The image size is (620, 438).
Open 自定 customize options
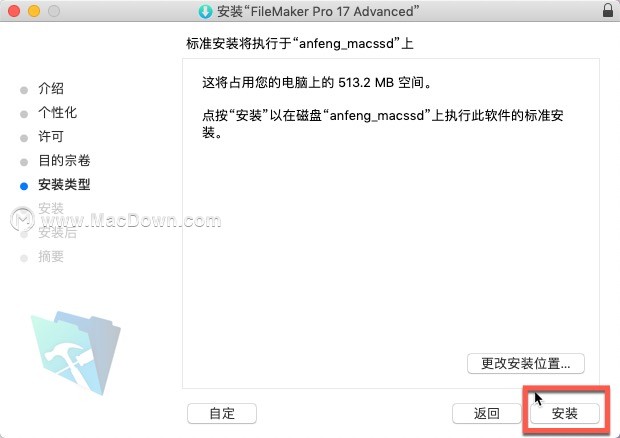click(222, 413)
